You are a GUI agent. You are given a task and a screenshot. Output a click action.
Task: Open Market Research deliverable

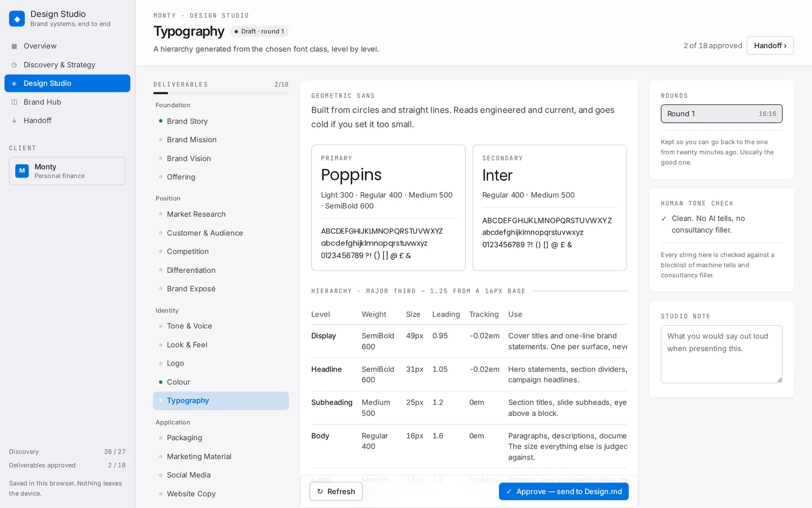221,214
